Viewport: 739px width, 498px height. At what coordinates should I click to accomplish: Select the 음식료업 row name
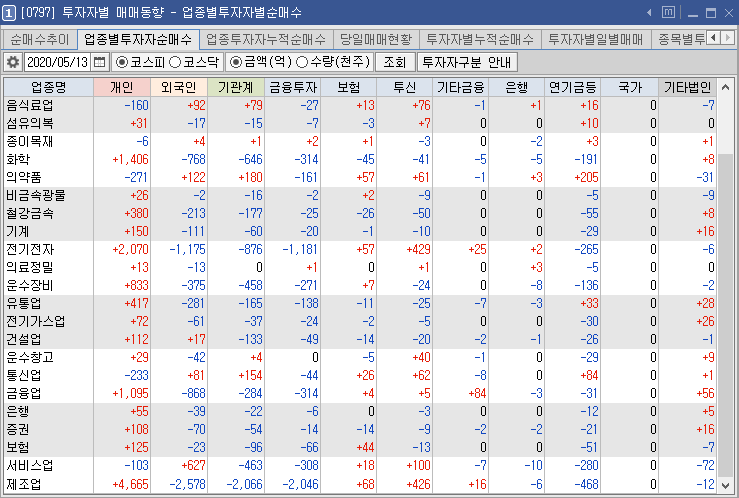point(30,106)
